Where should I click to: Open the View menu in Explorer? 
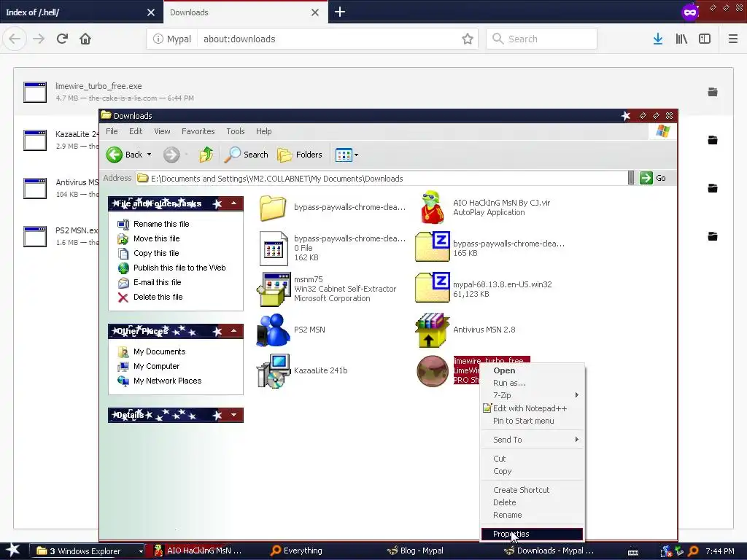[162, 131]
